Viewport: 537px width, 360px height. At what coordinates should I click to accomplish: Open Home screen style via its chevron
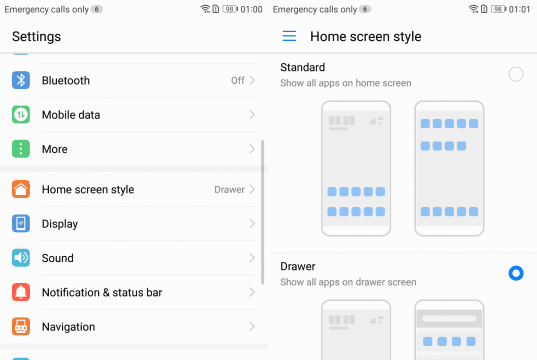[252, 189]
